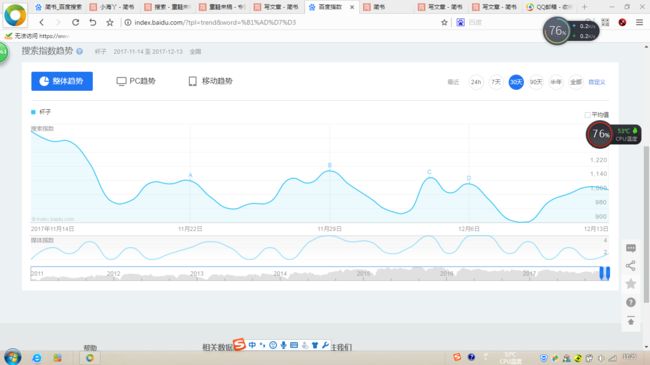Image resolution: width=650 pixels, height=365 pixels.
Task: Click the Sogou emoji smiley icon
Action: 273,345
